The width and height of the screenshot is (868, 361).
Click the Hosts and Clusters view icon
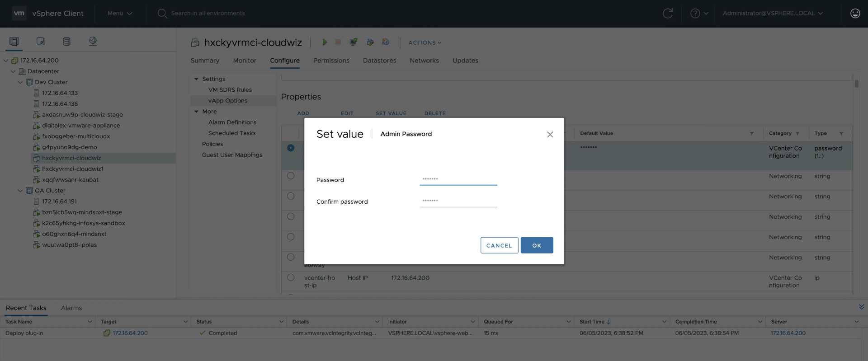tap(14, 42)
